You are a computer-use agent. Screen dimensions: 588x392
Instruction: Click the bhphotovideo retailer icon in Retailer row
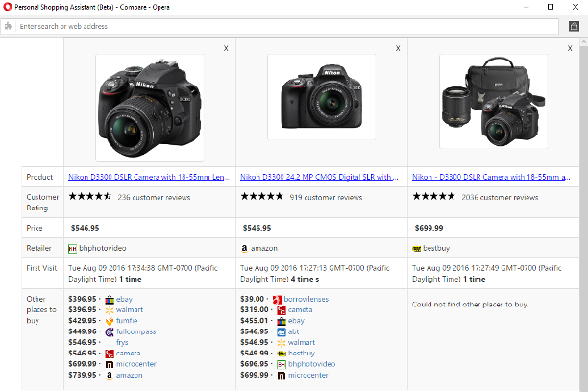(x=72, y=249)
